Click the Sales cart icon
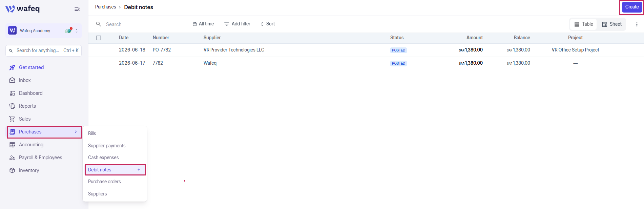This screenshot has height=209, width=644. point(12,119)
